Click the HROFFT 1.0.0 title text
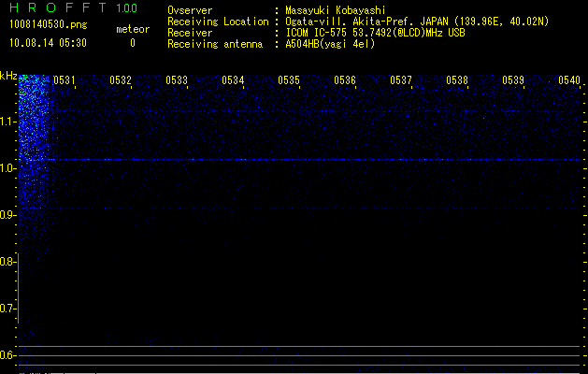588x374 pixels. (74, 7)
